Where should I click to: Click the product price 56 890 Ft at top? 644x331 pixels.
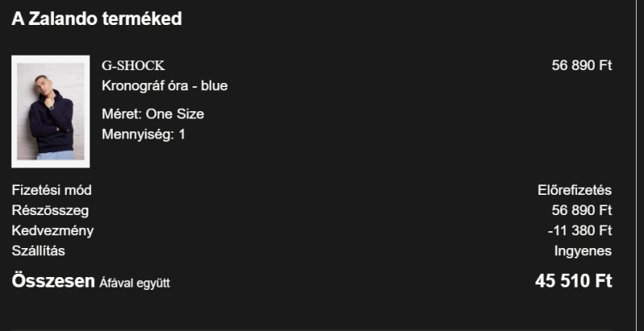tap(581, 65)
